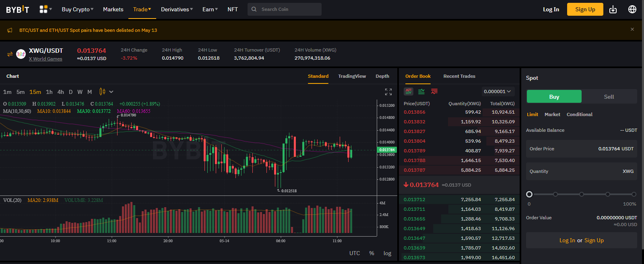This screenshot has height=264, width=644.
Task: Select the monthly M chart interval
Action: click(x=90, y=92)
